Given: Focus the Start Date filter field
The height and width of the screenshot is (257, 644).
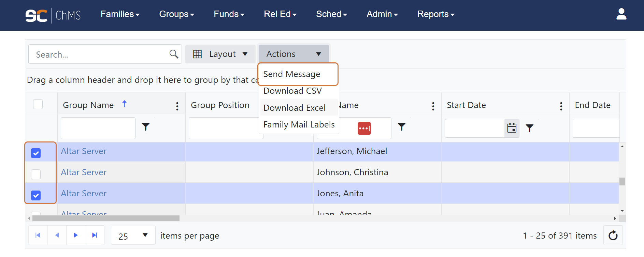Looking at the screenshot, I should click(x=475, y=128).
